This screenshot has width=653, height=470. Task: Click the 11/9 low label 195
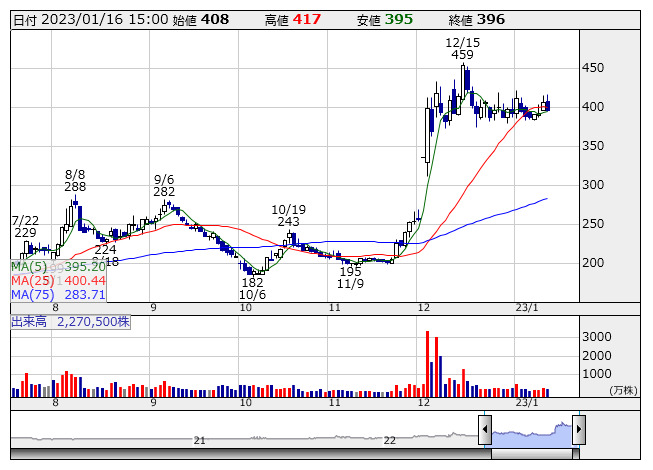pos(350,272)
